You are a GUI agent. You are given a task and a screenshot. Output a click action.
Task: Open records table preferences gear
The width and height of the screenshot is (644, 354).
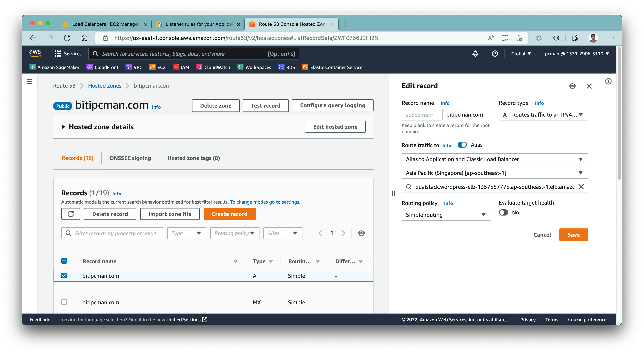(x=361, y=233)
